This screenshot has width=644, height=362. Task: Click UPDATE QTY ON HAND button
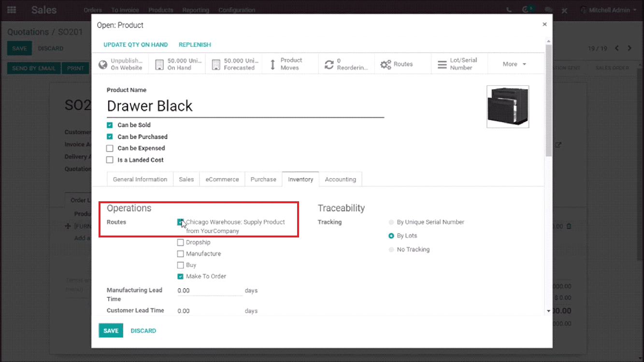(136, 44)
